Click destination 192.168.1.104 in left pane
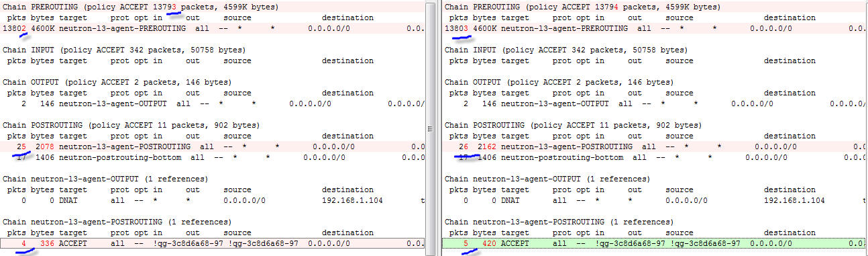 352,200
